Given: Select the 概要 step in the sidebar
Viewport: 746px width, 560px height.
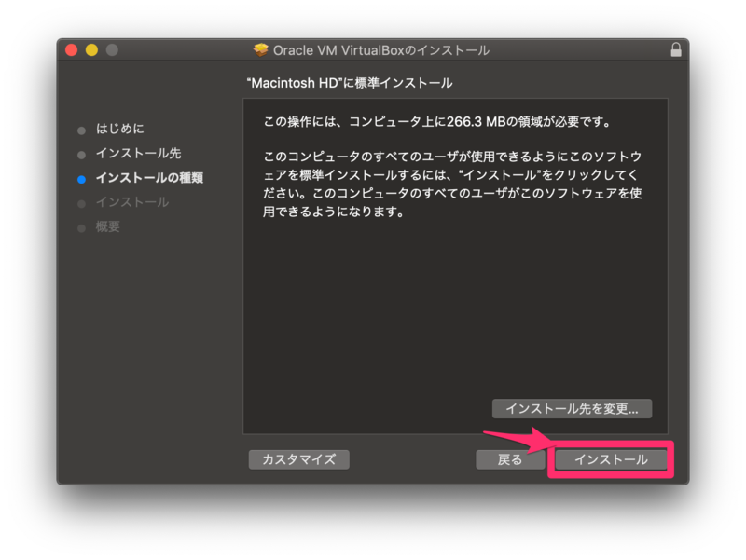Looking at the screenshot, I should pyautogui.click(x=109, y=226).
